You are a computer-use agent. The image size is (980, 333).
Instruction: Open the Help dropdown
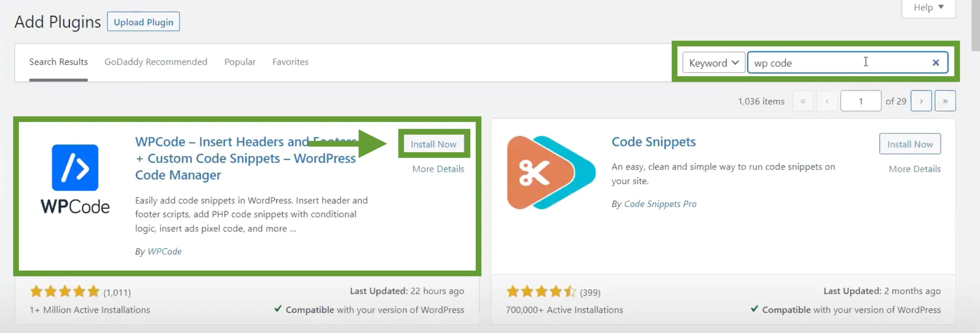[x=929, y=8]
